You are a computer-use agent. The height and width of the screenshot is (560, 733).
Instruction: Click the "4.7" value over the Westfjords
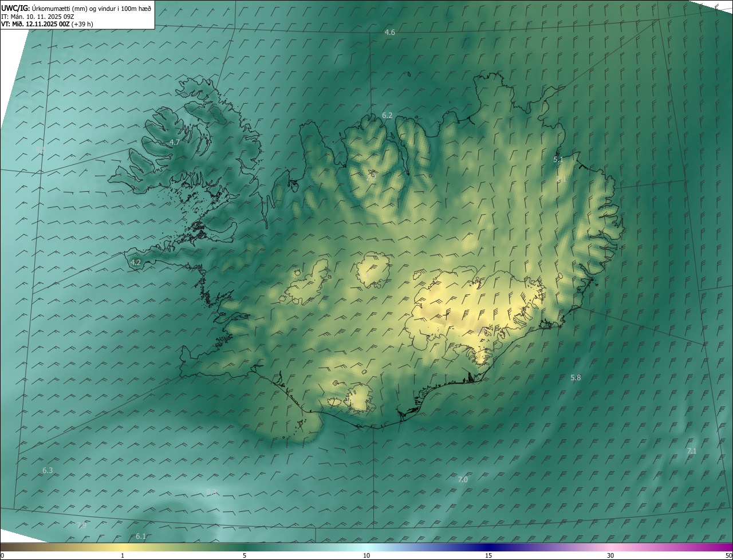point(175,142)
